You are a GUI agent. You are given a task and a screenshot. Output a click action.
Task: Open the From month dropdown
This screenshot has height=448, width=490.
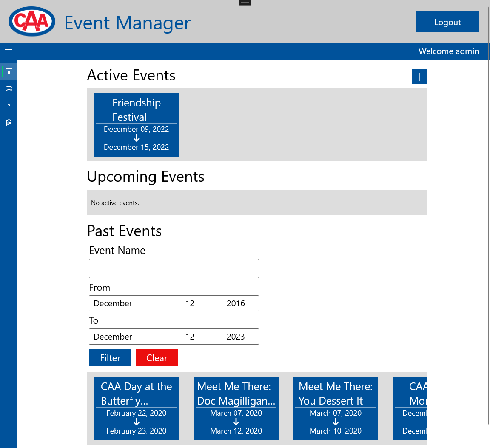point(128,303)
